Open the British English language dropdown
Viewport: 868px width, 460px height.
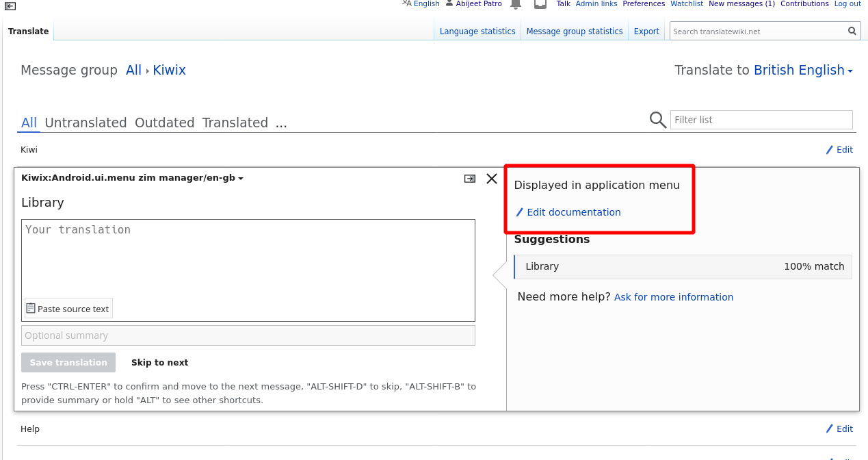point(803,70)
